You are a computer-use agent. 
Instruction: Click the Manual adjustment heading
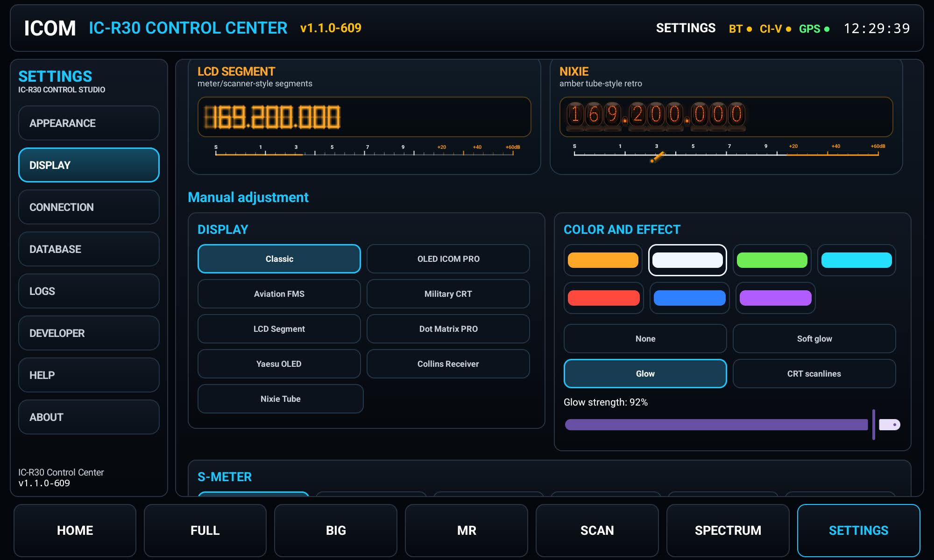(248, 197)
